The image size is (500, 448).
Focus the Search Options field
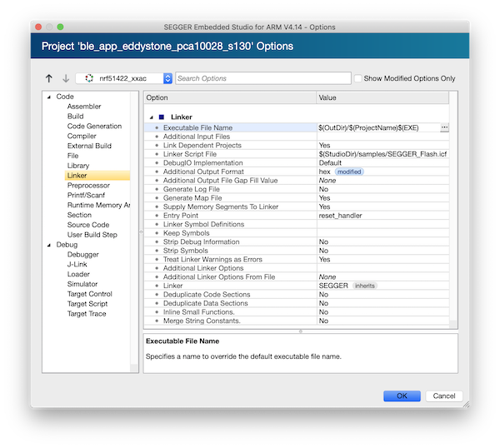[263, 78]
